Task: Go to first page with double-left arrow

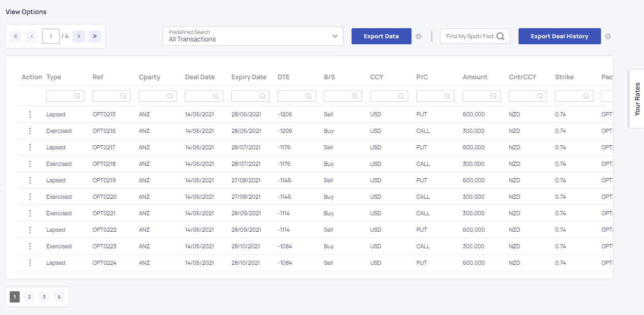Action: point(16,36)
